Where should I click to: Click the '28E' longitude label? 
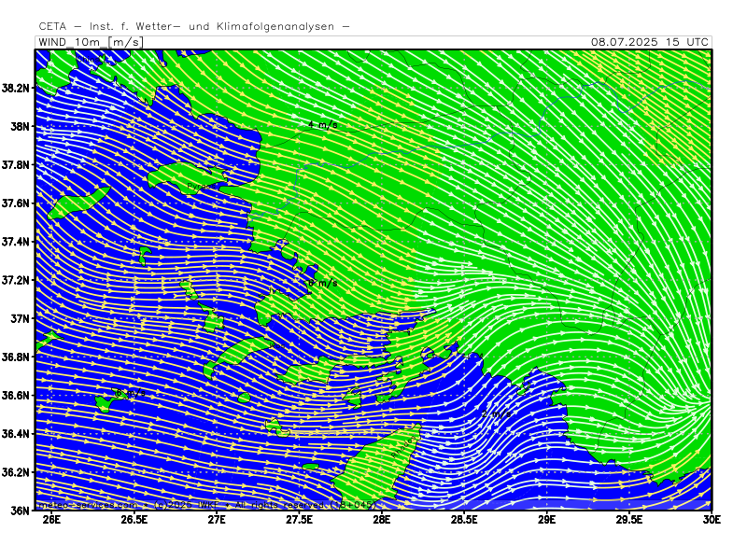pos(382,520)
